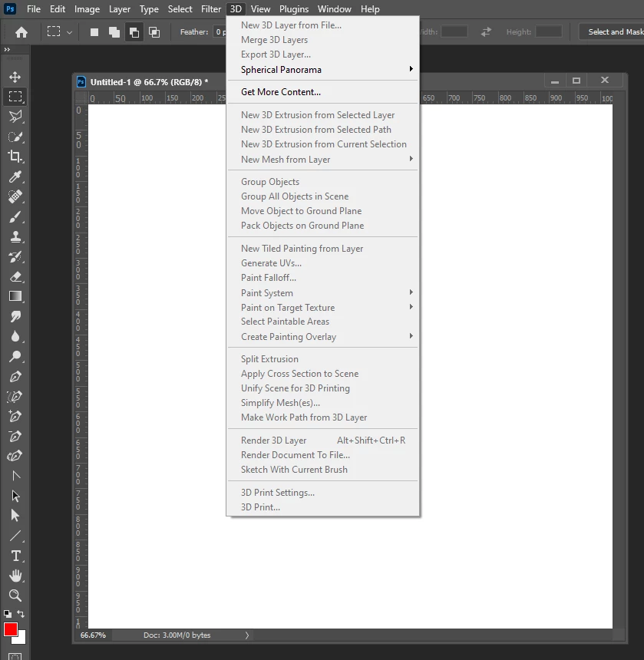644x660 pixels.
Task: Select the Dodge tool
Action: (15, 357)
